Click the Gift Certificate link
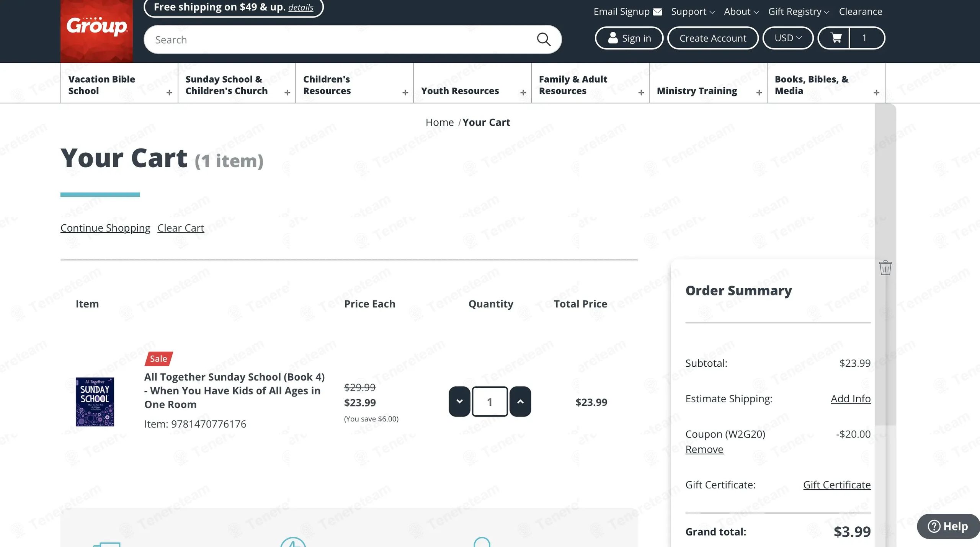Image resolution: width=980 pixels, height=547 pixels. click(x=837, y=485)
